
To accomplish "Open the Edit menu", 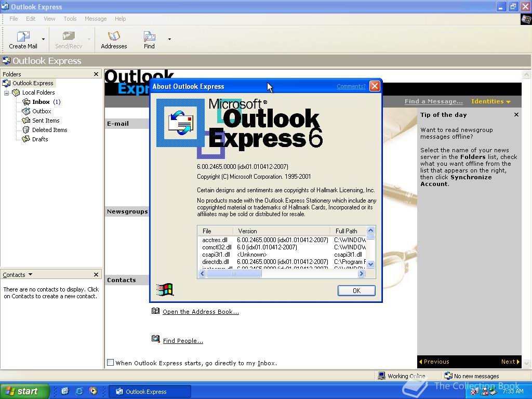I will click(31, 19).
